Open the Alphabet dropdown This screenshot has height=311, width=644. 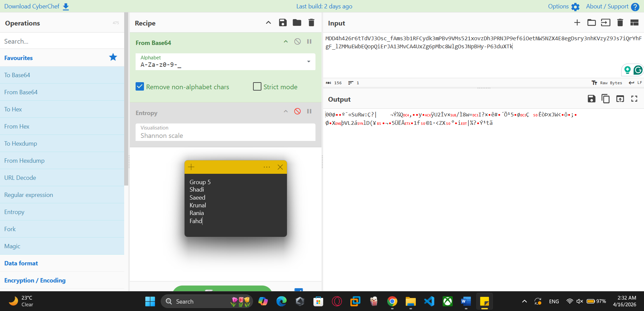[225, 62]
